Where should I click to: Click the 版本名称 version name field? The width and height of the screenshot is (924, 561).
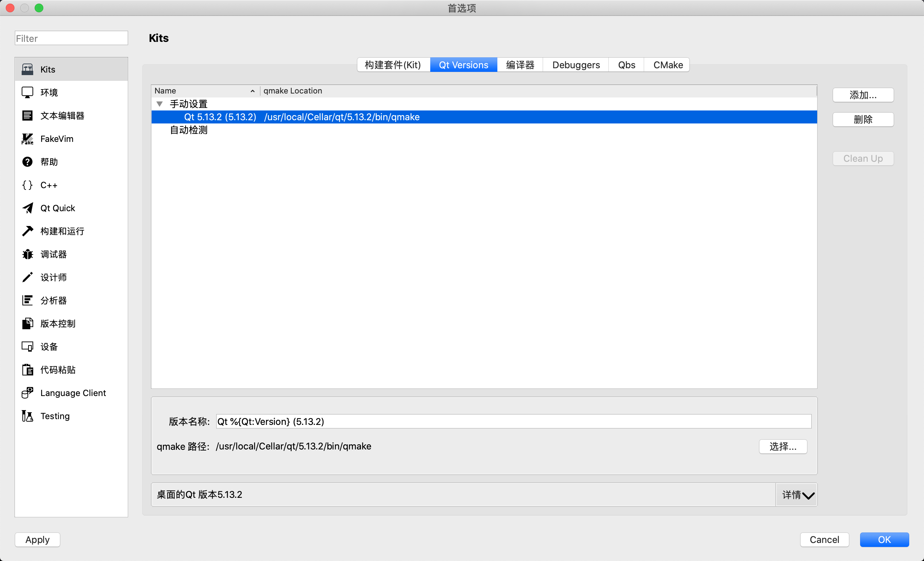514,422
